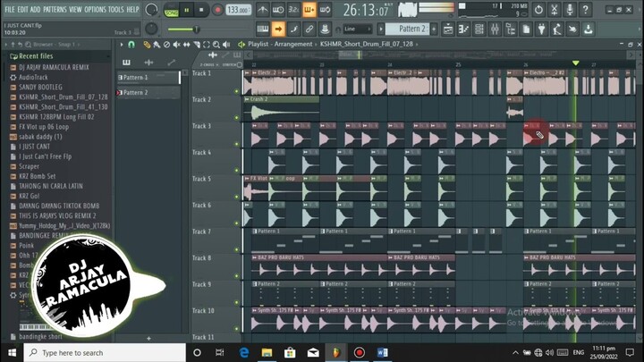
Task: Open the ADD menu
Action: tap(35, 9)
